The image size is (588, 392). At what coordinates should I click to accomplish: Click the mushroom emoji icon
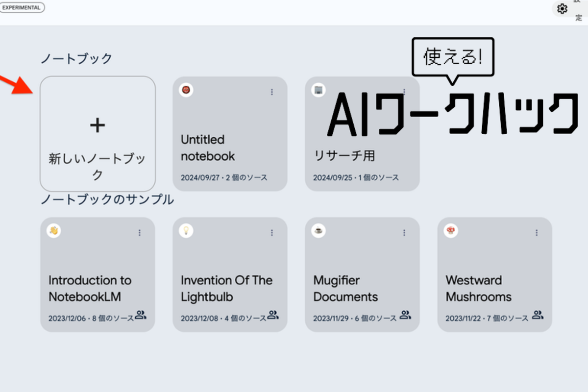pyautogui.click(x=451, y=231)
